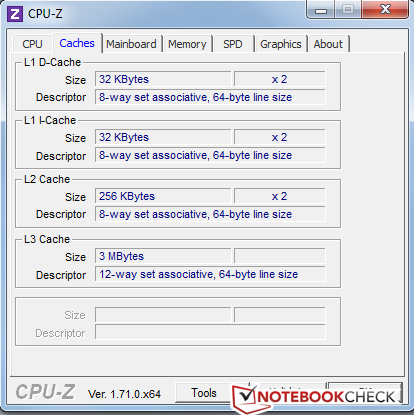Image resolution: width=414 pixels, height=415 pixels.
Task: Select the L1 I-Cache size field
Action: pyautogui.click(x=163, y=137)
